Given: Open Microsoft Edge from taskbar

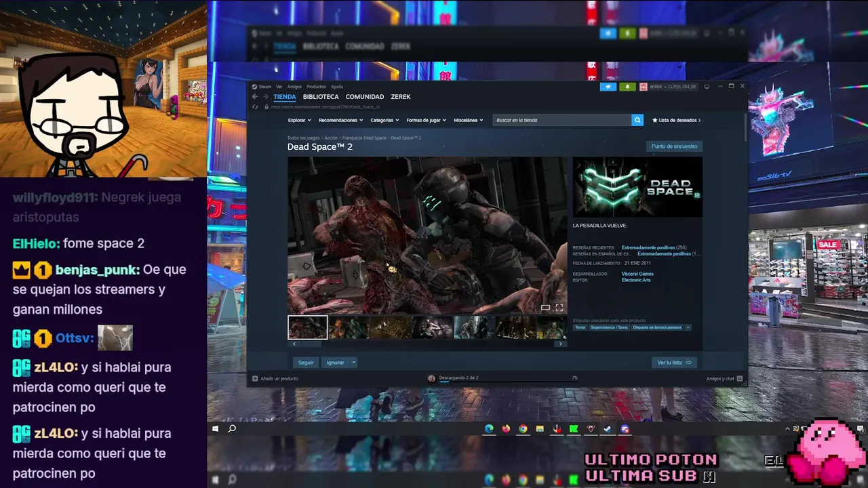Looking at the screenshot, I should (489, 429).
